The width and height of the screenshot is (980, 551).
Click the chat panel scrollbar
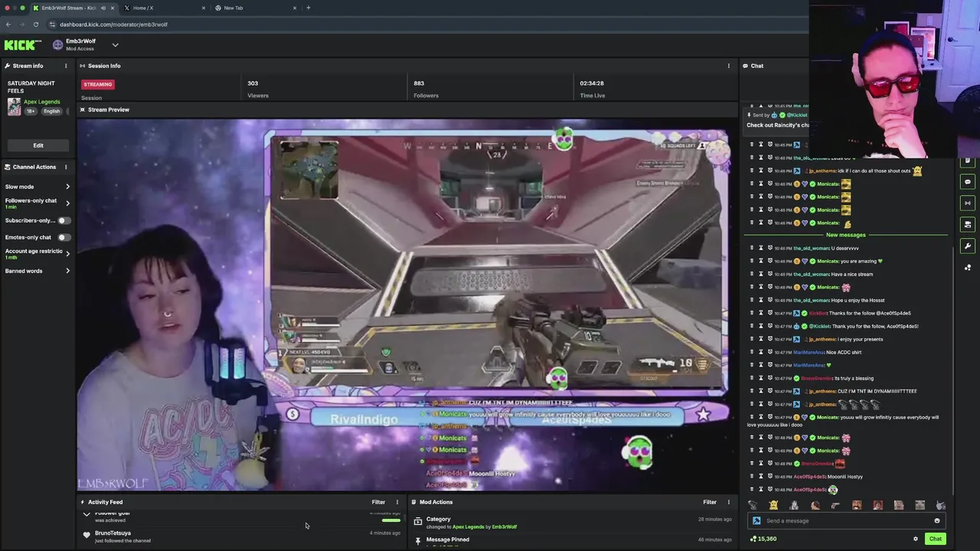click(953, 371)
